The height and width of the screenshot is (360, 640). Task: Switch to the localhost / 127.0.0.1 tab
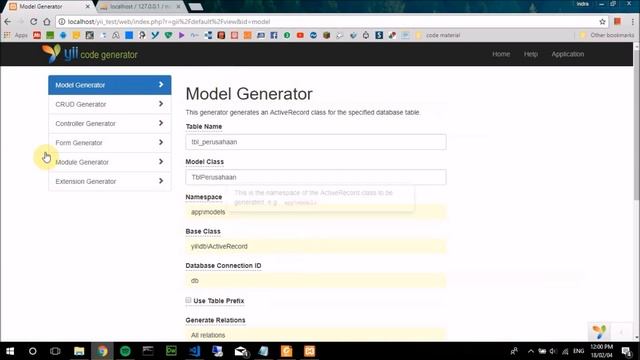(x=140, y=7)
